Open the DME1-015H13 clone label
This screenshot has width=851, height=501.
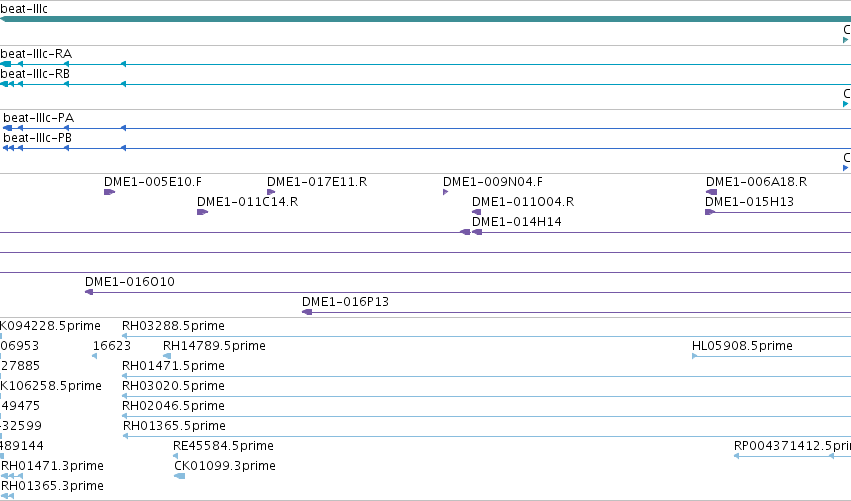coord(750,202)
